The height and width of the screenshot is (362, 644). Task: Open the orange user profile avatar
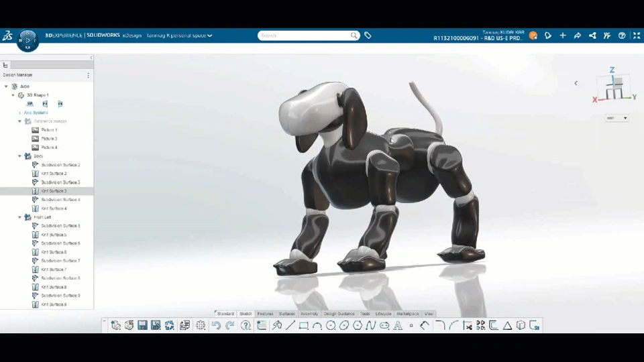click(533, 36)
